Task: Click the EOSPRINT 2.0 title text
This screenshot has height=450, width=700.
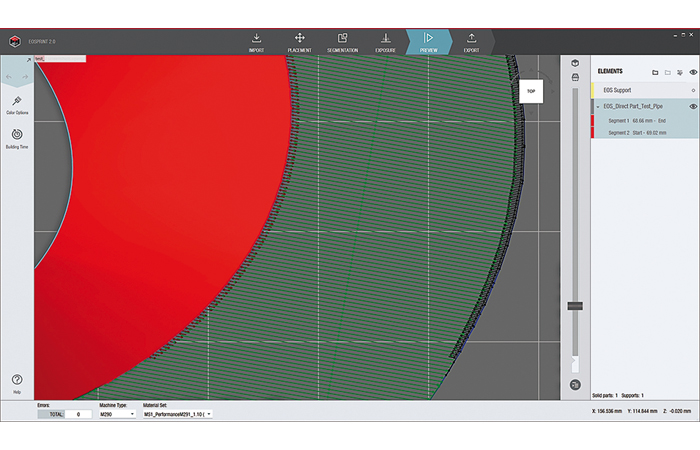Action: click(x=42, y=42)
